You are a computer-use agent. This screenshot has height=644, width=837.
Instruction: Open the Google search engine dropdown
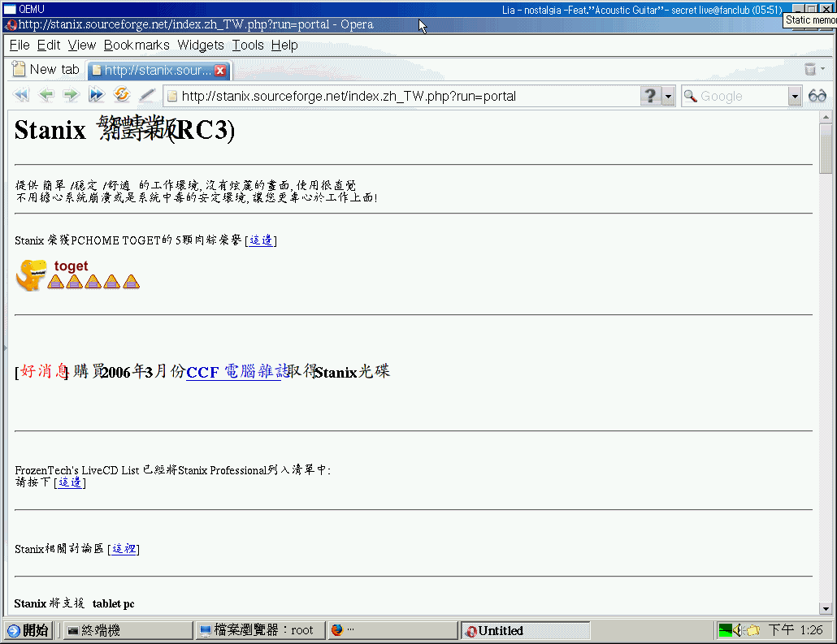click(795, 97)
